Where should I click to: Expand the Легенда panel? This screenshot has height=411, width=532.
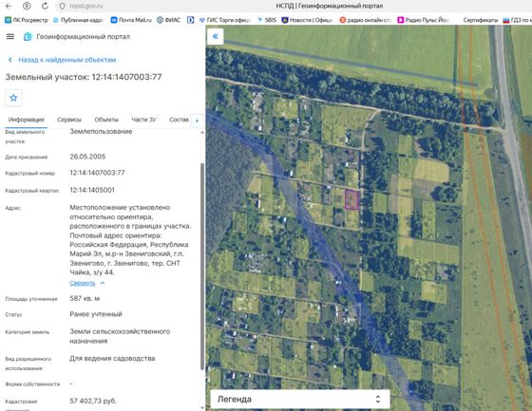coord(300,399)
